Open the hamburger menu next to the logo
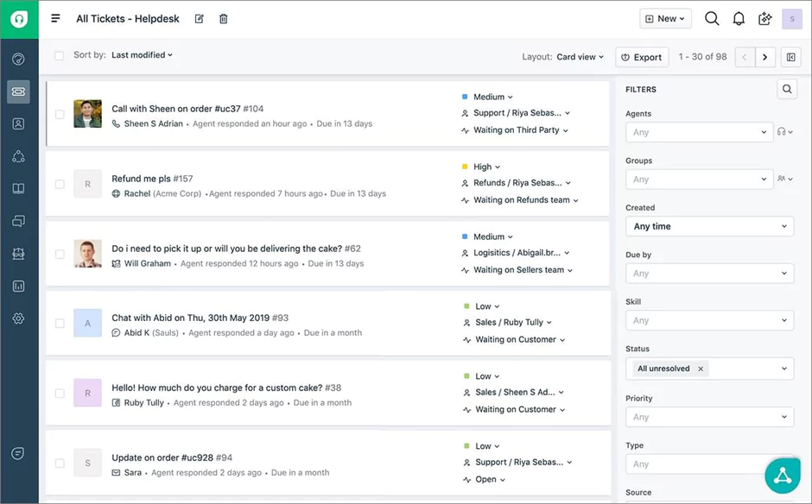The image size is (812, 504). click(x=54, y=18)
